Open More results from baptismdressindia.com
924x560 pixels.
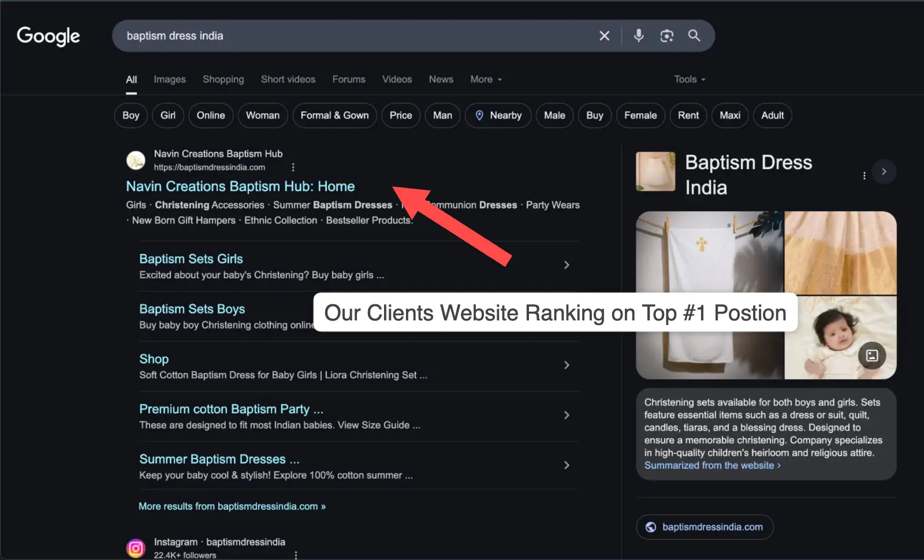(x=232, y=506)
